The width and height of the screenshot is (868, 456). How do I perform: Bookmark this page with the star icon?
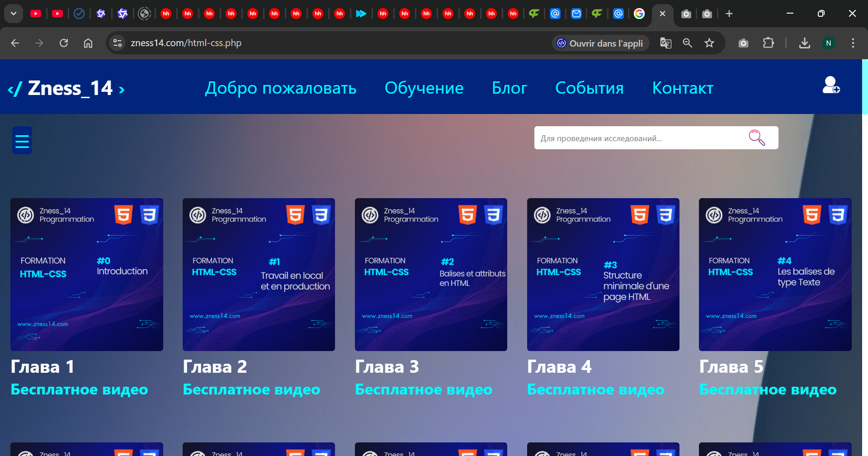point(709,43)
